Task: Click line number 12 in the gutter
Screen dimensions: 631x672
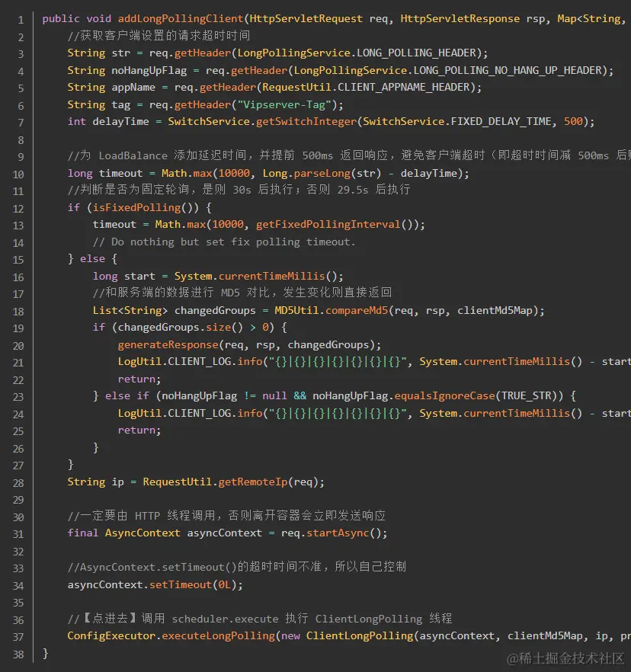Action: 18,209
